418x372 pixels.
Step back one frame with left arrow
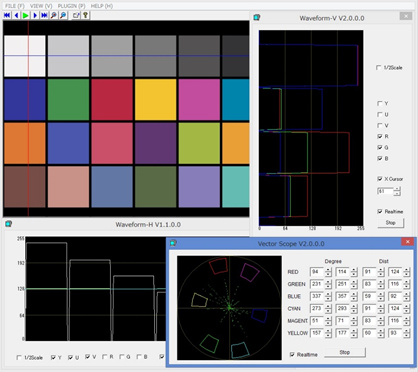16,15
